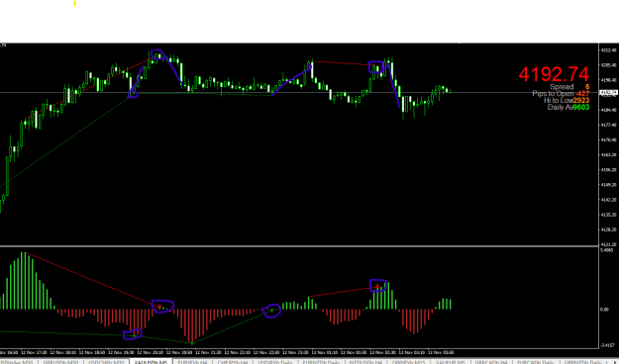This screenshot has height=364, width=619.
Task: Open the GBPJPYb M15 chart tab
Action: (x=409, y=362)
